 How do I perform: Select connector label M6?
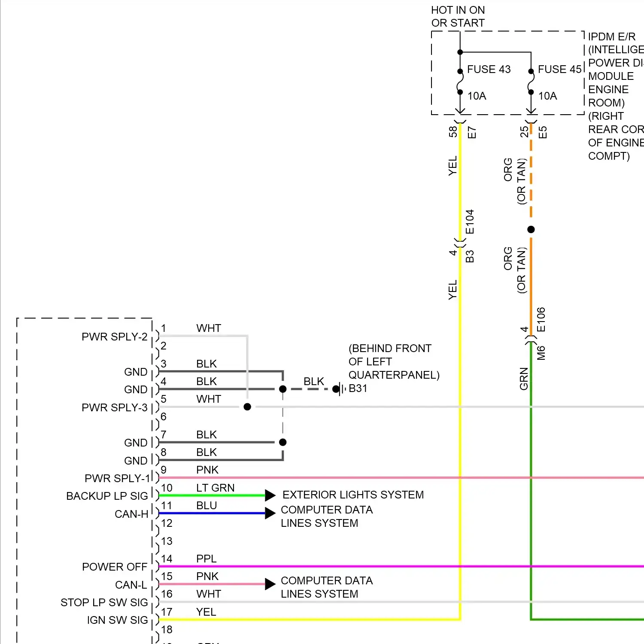click(x=541, y=353)
